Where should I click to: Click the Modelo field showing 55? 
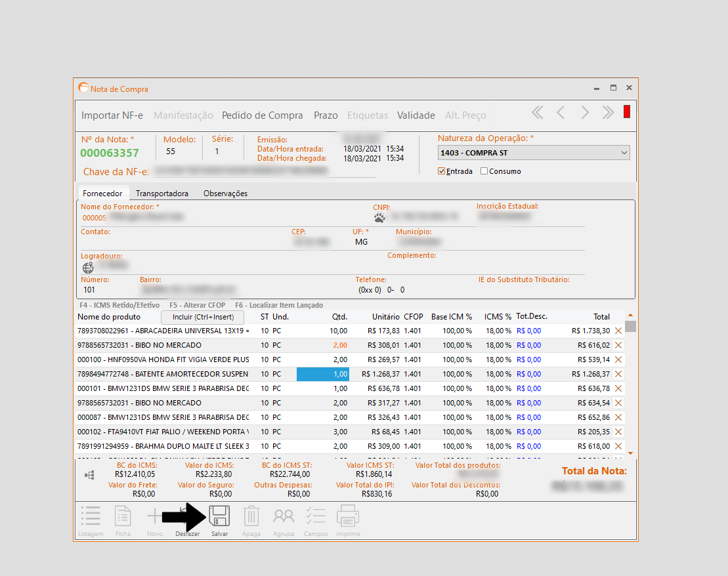pos(171,152)
